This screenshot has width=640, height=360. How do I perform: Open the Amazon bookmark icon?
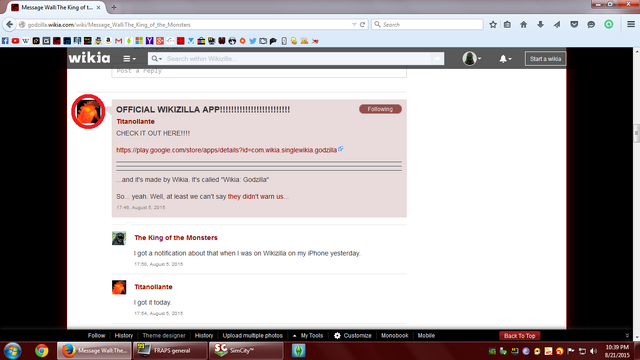[x=108, y=41]
